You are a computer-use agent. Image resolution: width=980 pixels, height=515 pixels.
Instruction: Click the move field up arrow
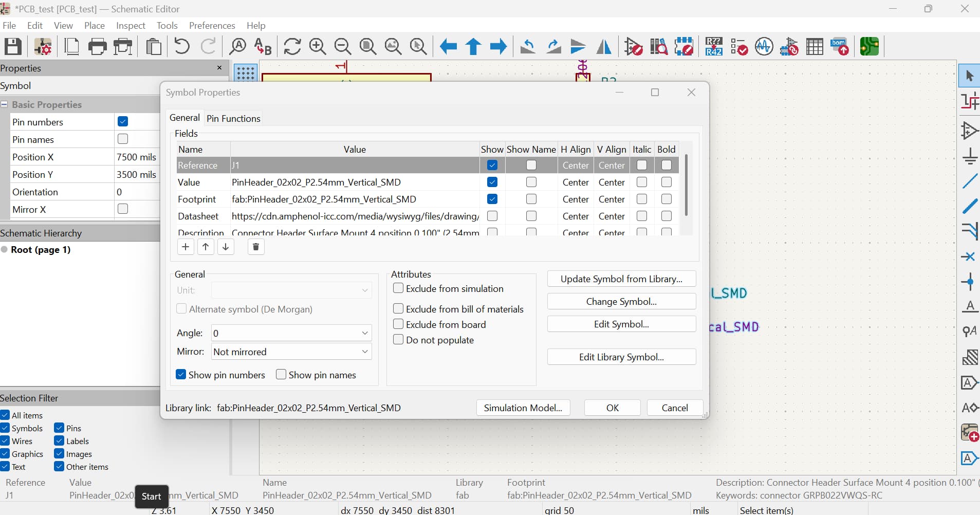click(x=206, y=247)
